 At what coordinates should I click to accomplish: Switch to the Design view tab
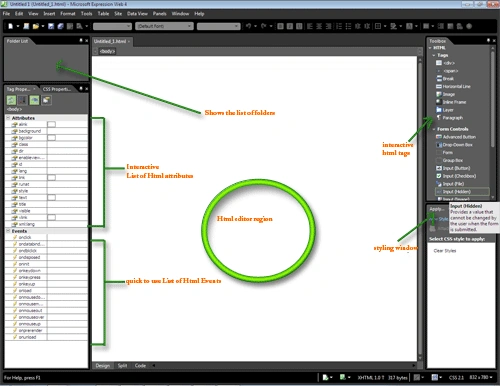pos(103,365)
